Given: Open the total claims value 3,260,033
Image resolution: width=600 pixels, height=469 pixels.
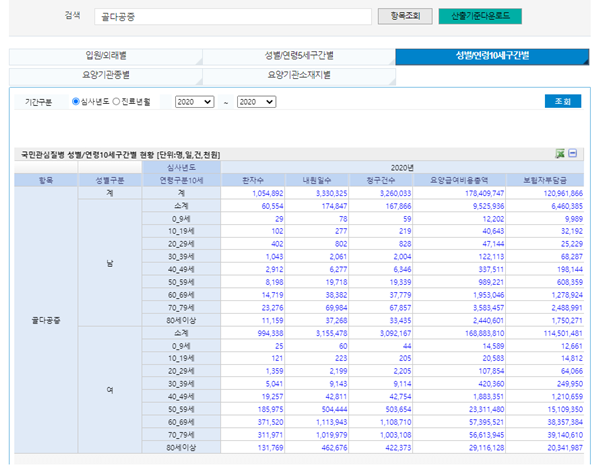Looking at the screenshot, I should click(x=395, y=194).
